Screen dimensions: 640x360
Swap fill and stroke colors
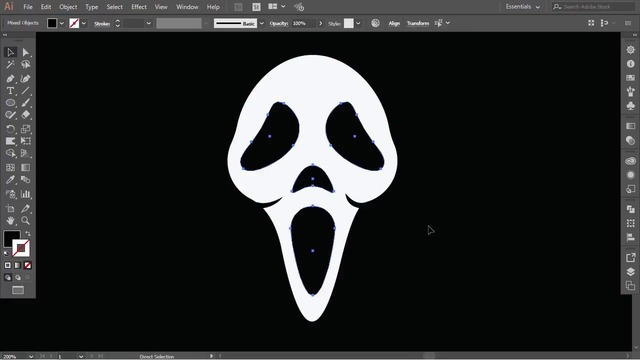tap(28, 233)
